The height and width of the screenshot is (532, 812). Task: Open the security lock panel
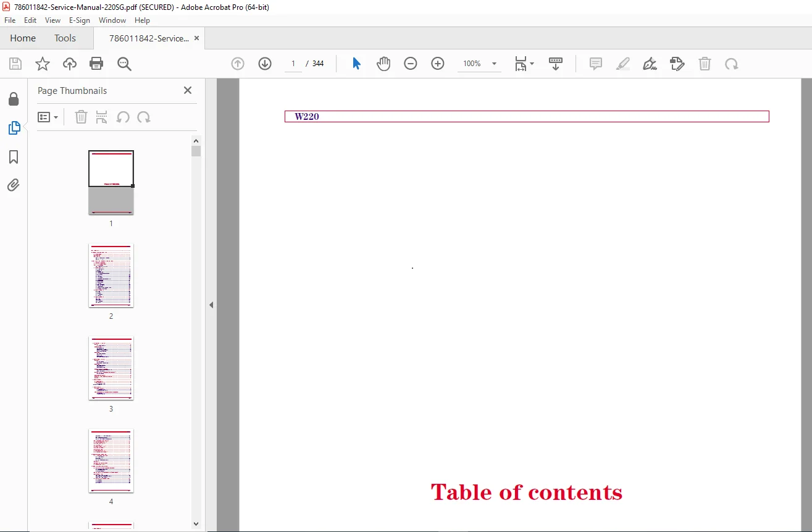point(14,99)
